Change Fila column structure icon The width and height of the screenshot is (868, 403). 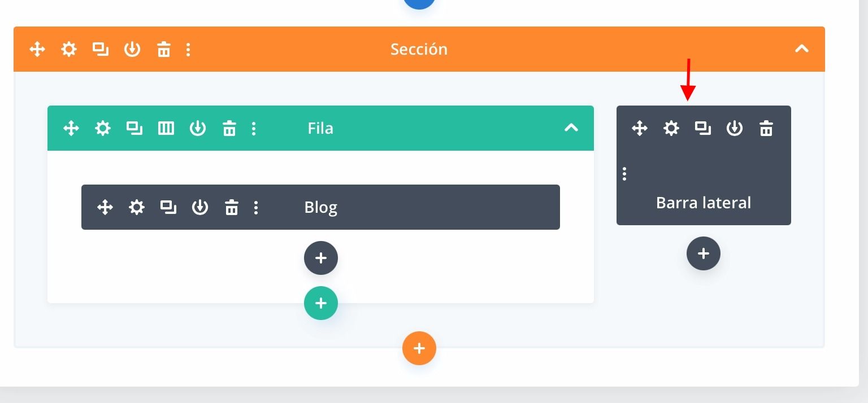pyautogui.click(x=166, y=129)
